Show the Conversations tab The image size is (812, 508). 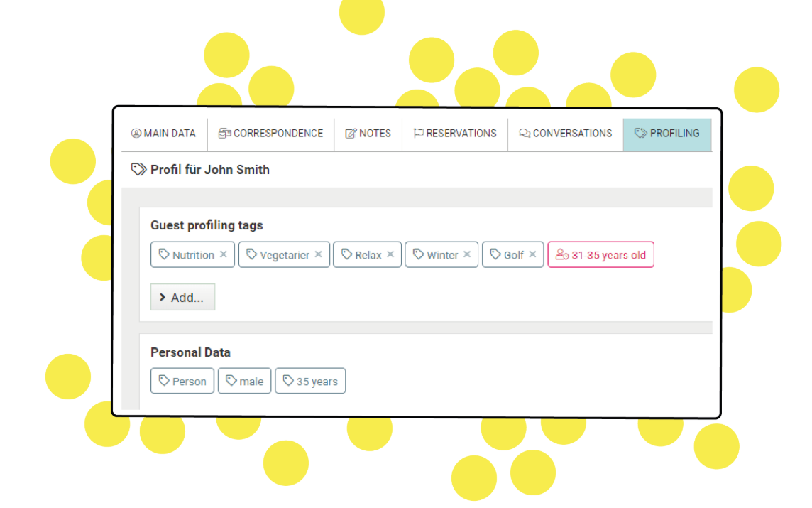pos(566,133)
